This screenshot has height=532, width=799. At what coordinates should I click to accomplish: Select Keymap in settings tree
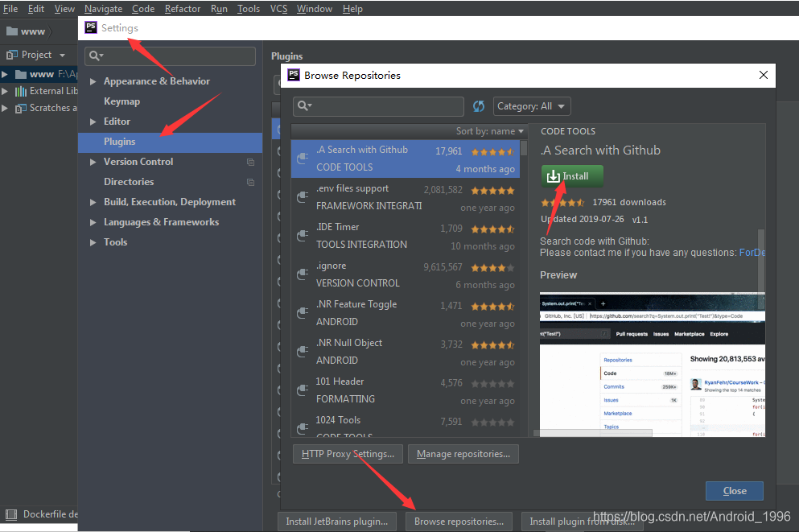(x=121, y=101)
